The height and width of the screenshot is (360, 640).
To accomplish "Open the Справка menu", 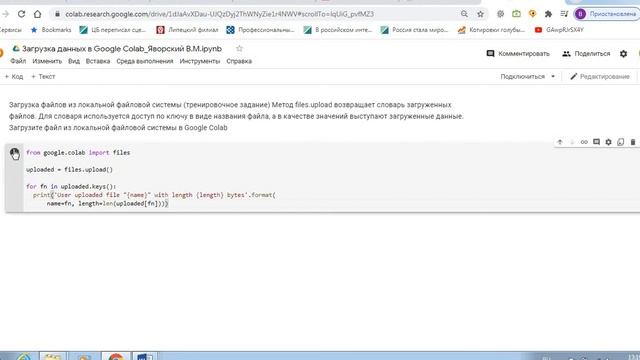I will click(x=239, y=61).
